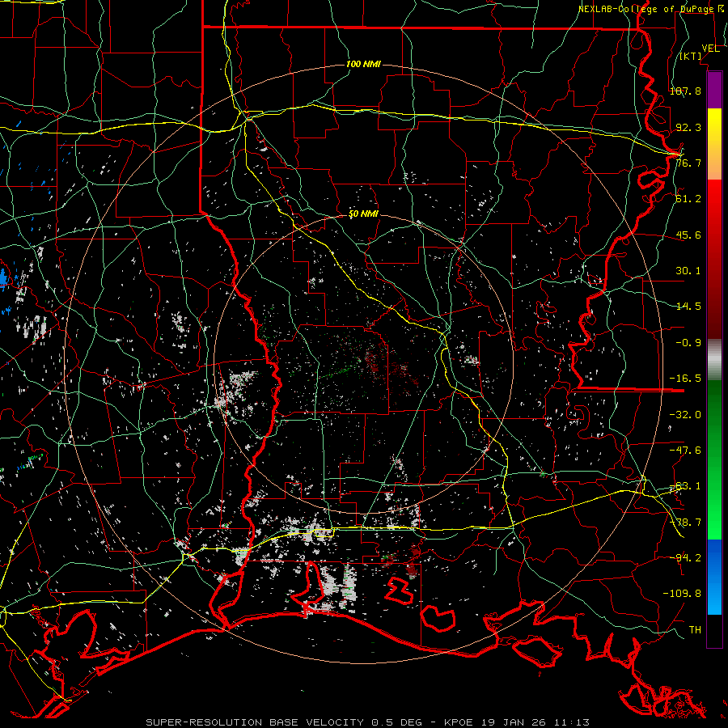Click the VEL legend title
728x728 pixels.
pos(710,49)
